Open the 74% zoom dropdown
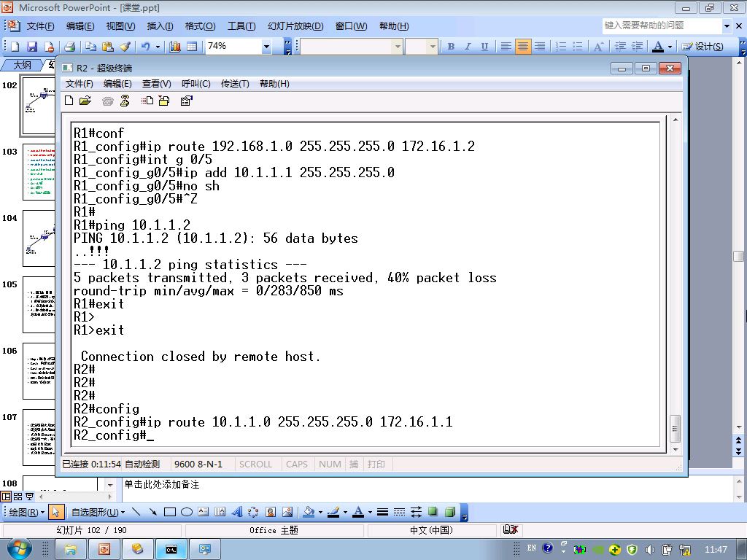747x560 pixels. pos(267,46)
